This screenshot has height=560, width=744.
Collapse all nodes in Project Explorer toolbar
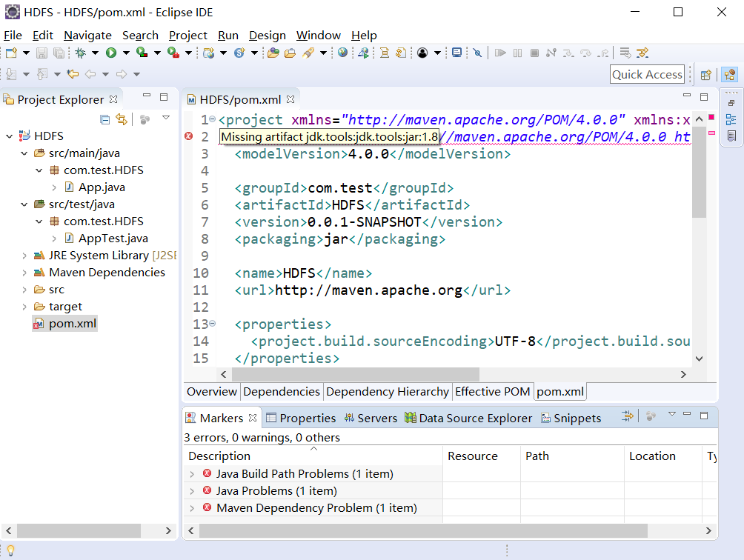(x=104, y=119)
